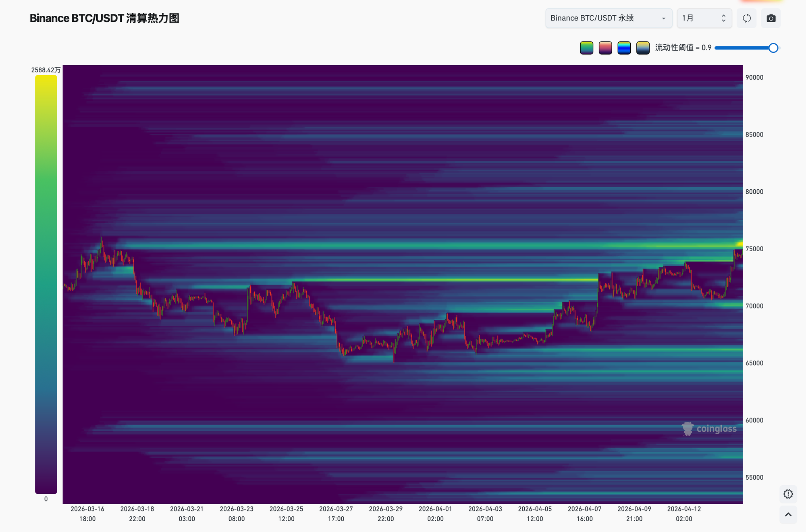Screen dimensions: 806x532
Task: Take a screenshot with the camera icon
Action: [771, 18]
